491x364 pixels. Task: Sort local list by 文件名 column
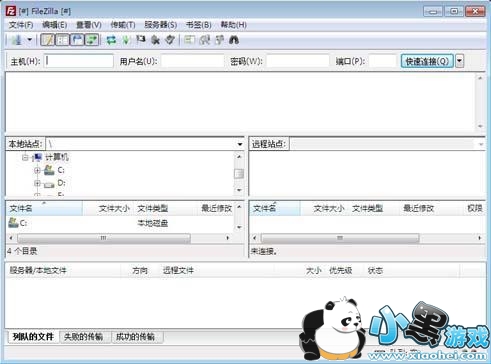pos(44,208)
